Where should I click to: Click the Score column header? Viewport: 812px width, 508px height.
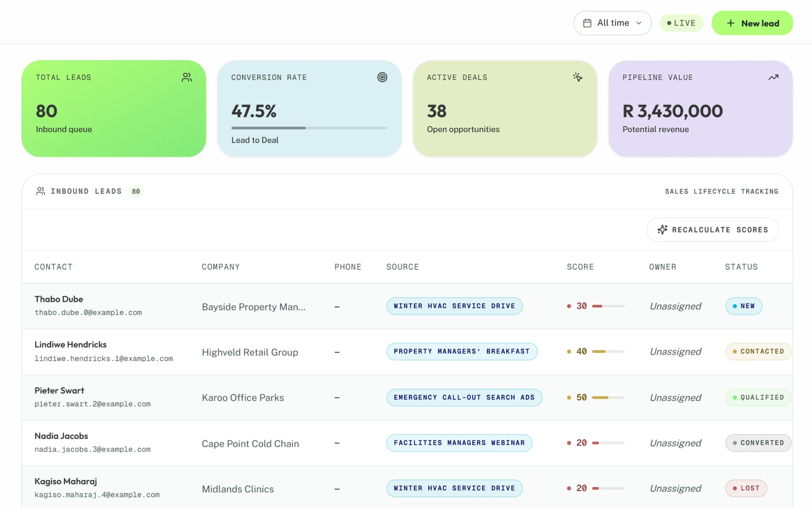click(x=580, y=267)
